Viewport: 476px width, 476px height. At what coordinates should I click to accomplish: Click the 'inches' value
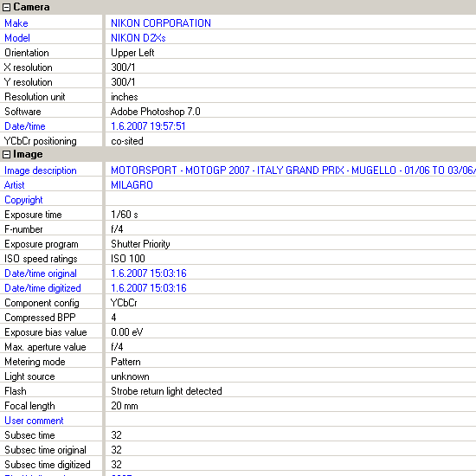(x=124, y=97)
